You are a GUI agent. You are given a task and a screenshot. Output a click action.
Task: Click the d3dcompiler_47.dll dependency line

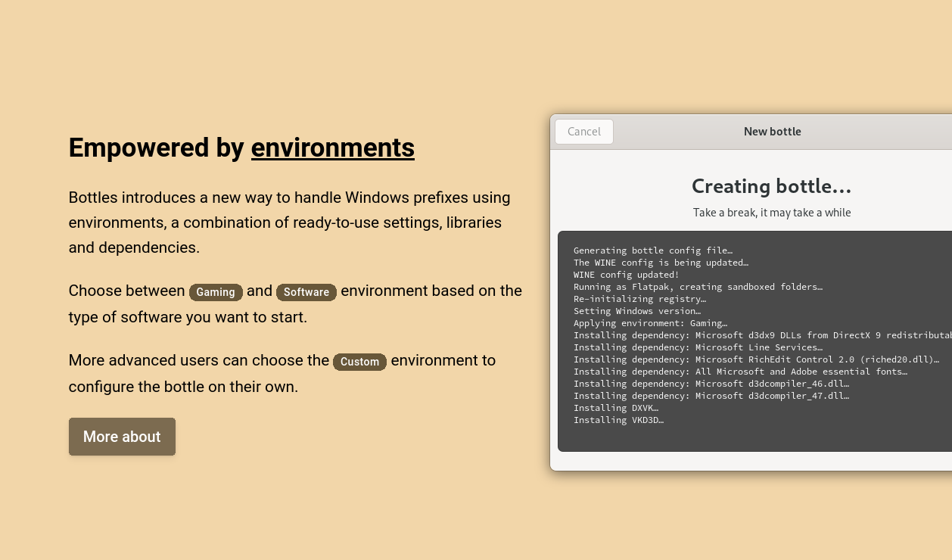point(711,396)
